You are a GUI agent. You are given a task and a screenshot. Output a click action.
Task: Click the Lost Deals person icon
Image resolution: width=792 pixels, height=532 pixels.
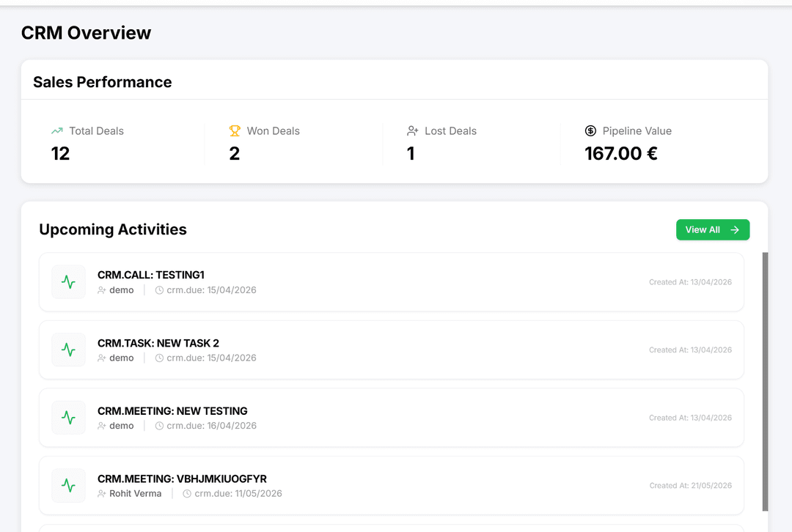413,130
